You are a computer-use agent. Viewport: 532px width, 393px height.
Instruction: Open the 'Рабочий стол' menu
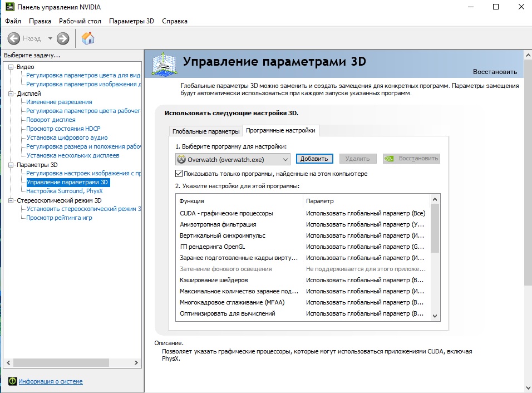[80, 21]
